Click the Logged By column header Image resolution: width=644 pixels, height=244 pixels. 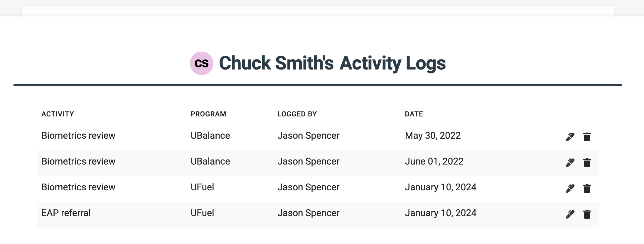point(297,114)
